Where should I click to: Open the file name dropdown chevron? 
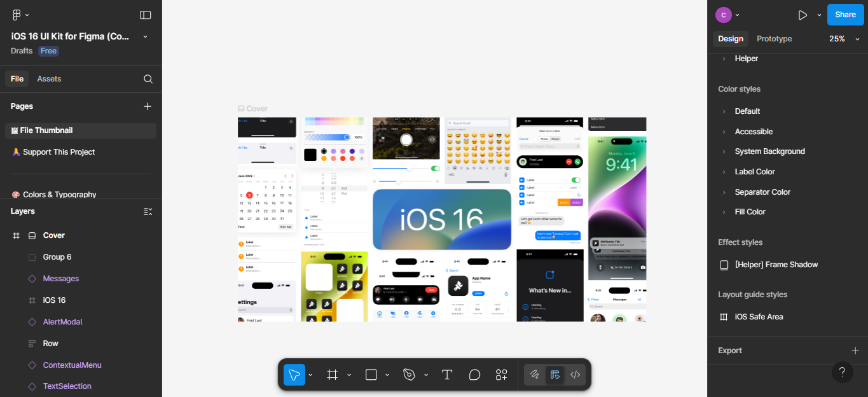[x=145, y=37]
